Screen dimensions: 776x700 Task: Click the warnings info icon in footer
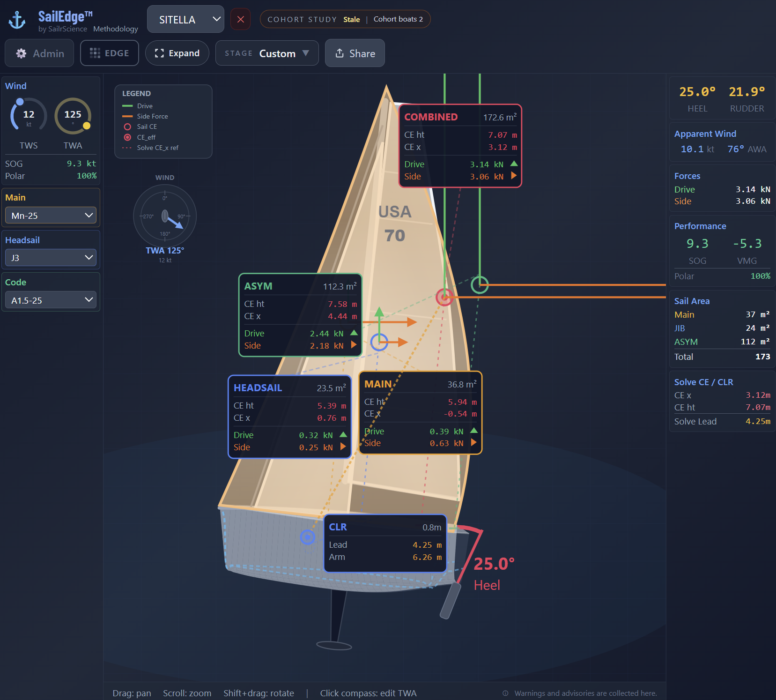click(505, 693)
